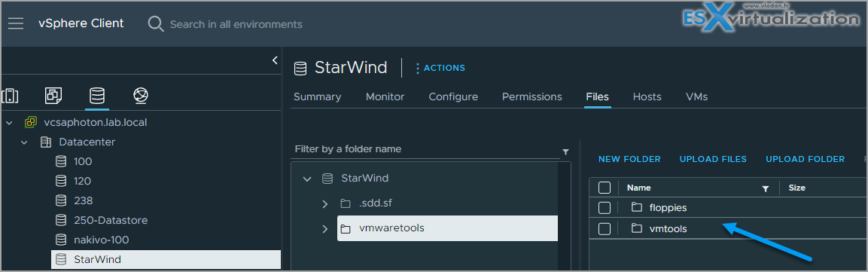The image size is (868, 272).
Task: Toggle the select-all files checkbox
Action: click(x=605, y=188)
